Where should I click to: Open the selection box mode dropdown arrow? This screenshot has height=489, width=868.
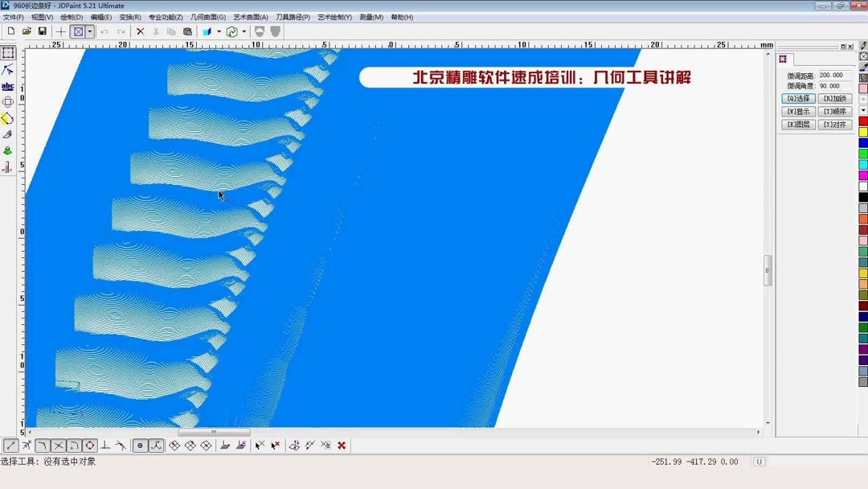[x=88, y=31]
